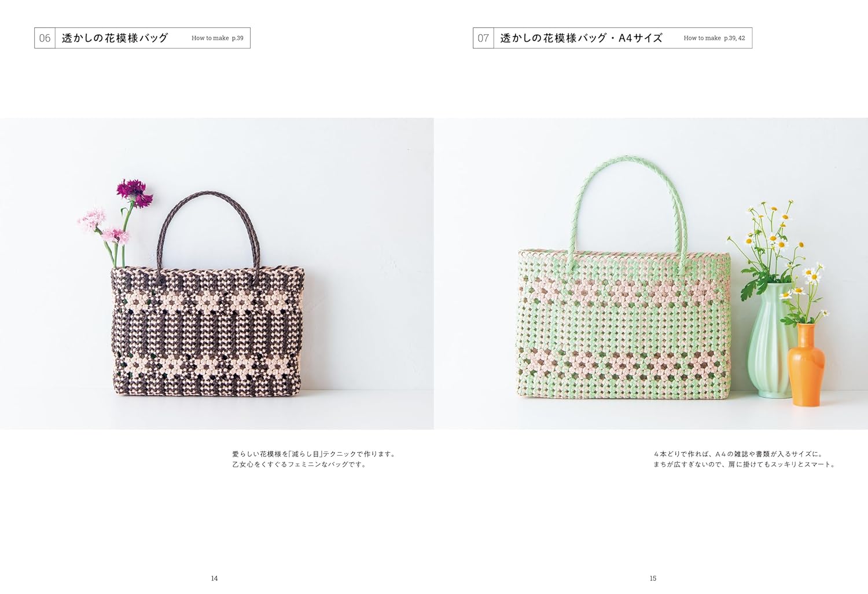Screen dimensions: 868x594
Task: Click the title 透かしの花模様バッグ・A4サイズ
Action: coord(581,38)
